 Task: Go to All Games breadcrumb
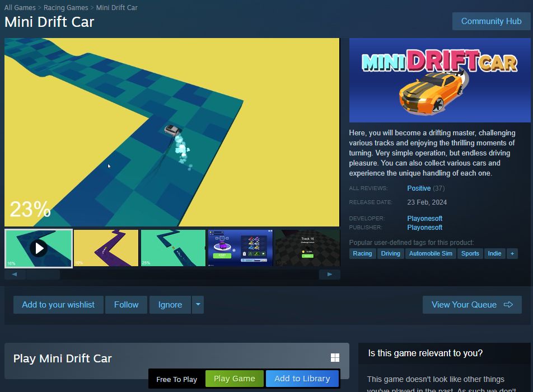20,7
